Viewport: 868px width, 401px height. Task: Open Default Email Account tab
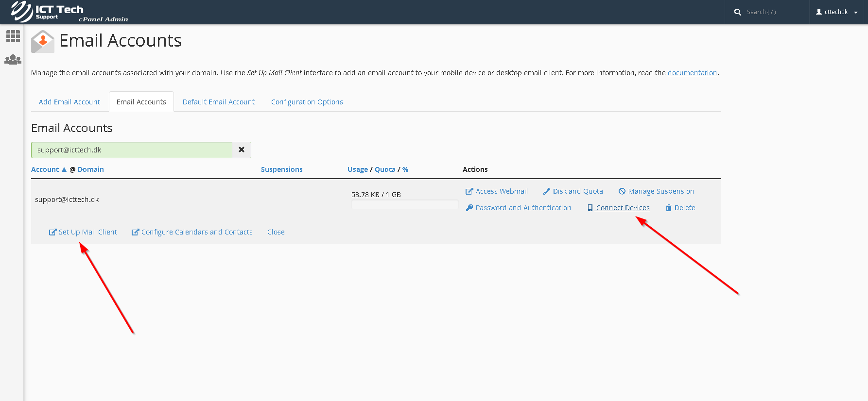click(x=219, y=102)
